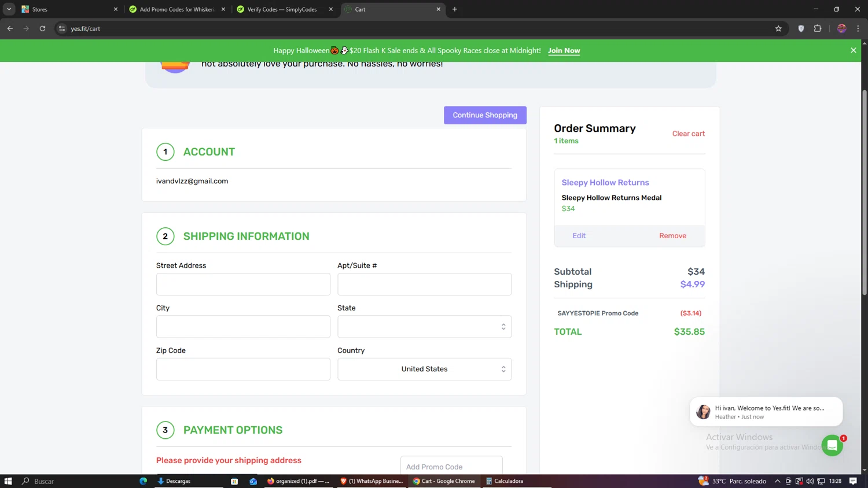The image size is (868, 488).
Task: Dismiss the green Halloween banner
Action: [x=853, y=50]
